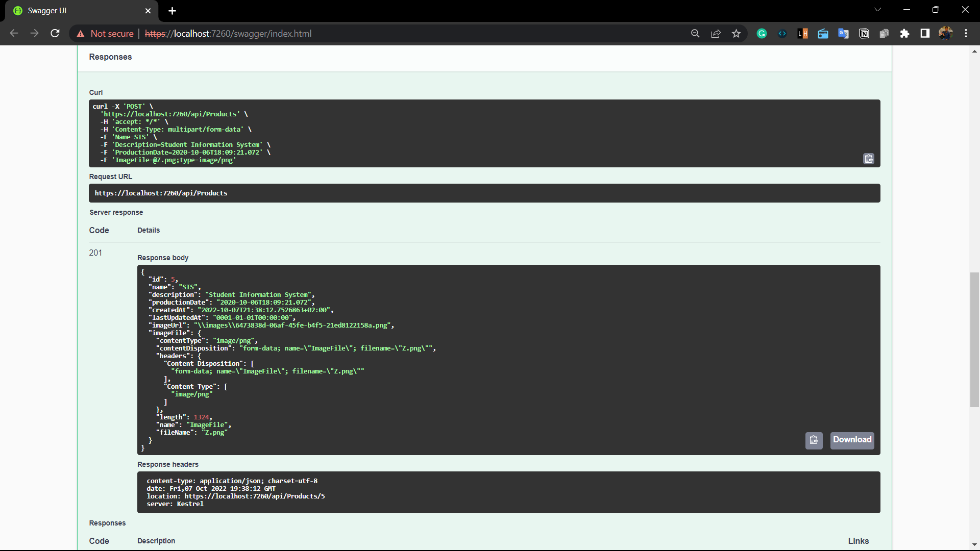Image resolution: width=980 pixels, height=551 pixels.
Task: Start a page search with the magnifier icon
Action: [x=695, y=33]
